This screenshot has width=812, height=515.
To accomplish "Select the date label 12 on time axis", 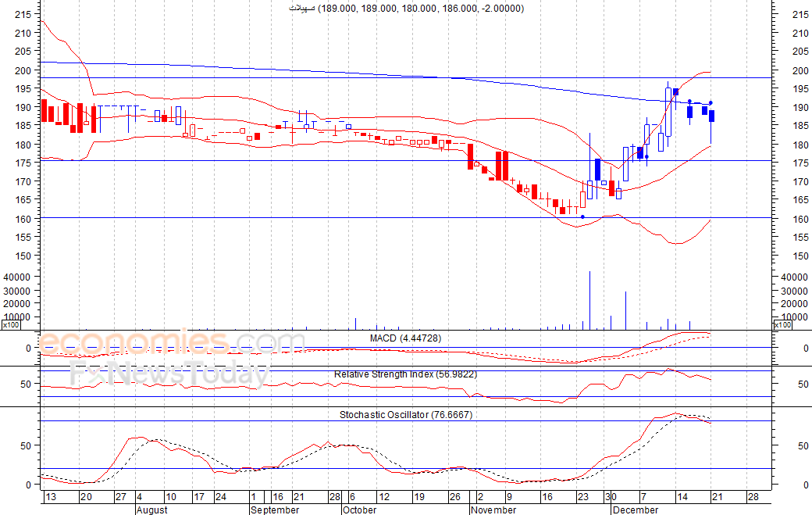I will [x=383, y=497].
